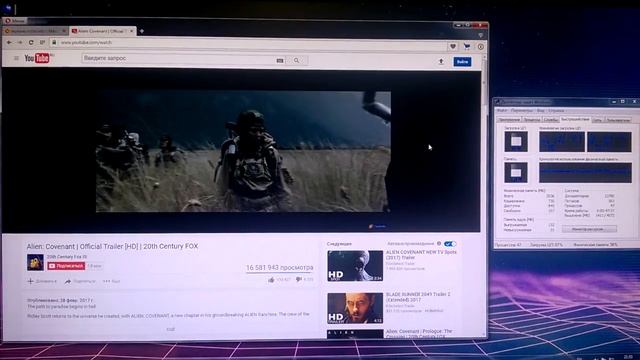Toggle the Автовоспроизведение autoplay switch
Screen dimensions: 640x360
[x=450, y=244]
